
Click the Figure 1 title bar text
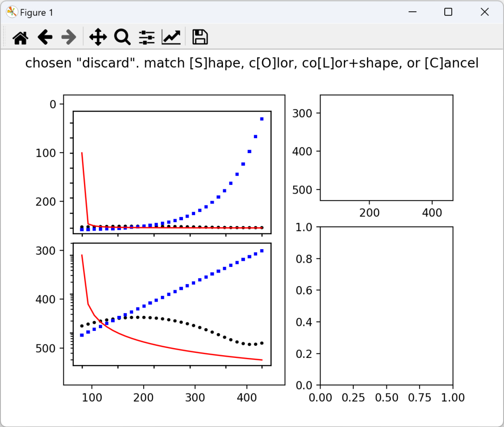coord(36,13)
